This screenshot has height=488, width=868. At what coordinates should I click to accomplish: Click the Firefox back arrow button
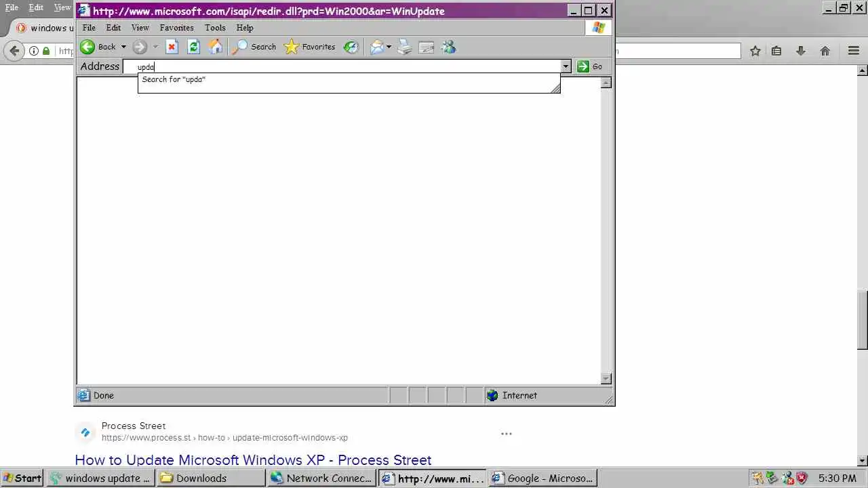13,51
